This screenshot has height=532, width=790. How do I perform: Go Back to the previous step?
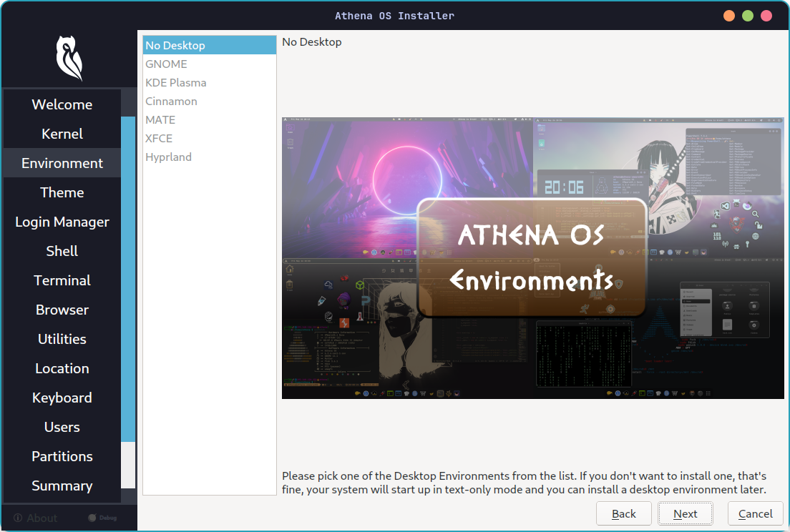coord(623,513)
